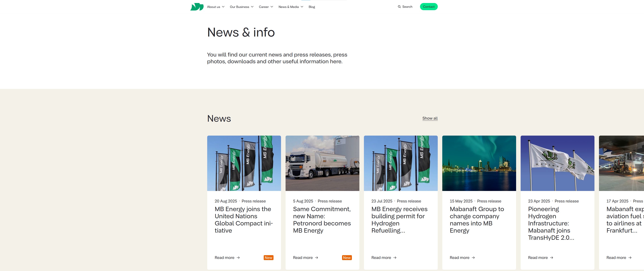Click New badge on 20 Aug article
644x271 pixels.
coord(268,257)
